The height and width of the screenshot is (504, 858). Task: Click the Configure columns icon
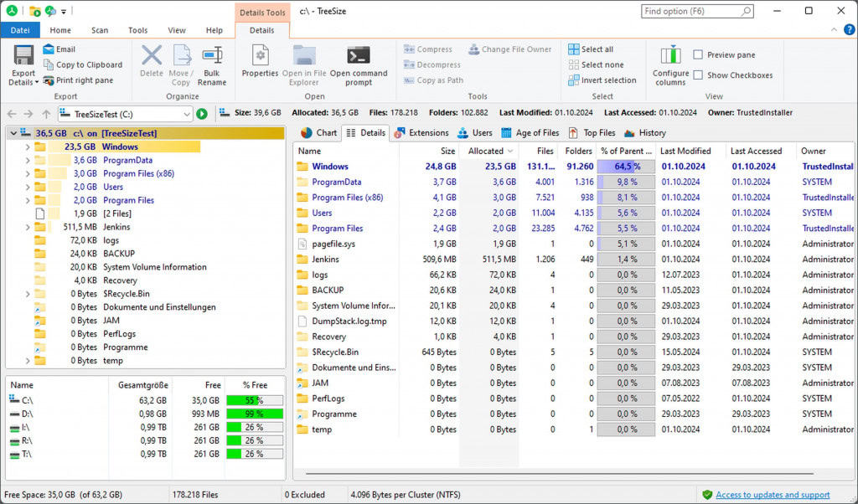[x=670, y=57]
